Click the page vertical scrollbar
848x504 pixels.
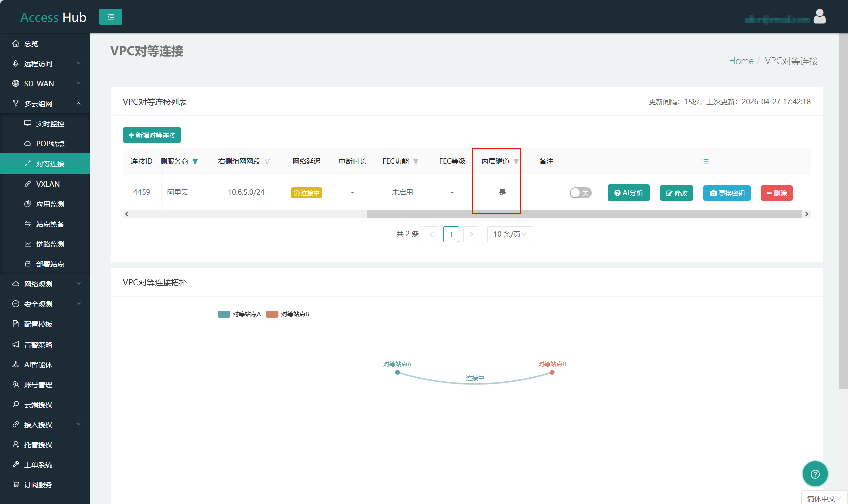point(843,212)
